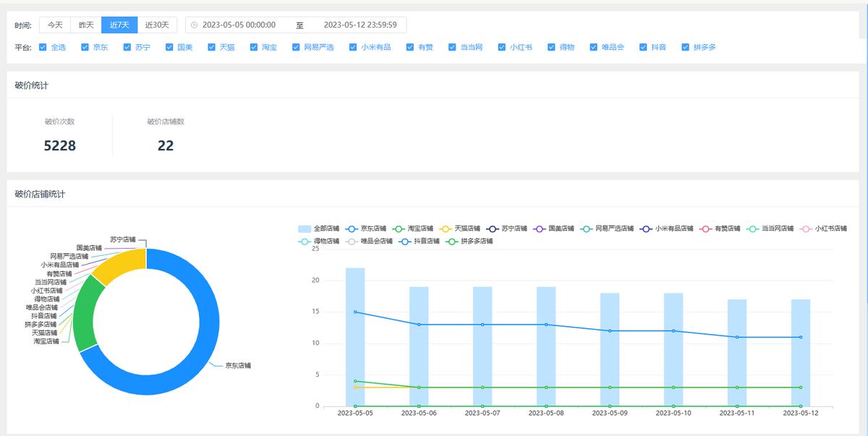Toggle 淘宝店铺 legend marker in line chart

click(x=399, y=228)
